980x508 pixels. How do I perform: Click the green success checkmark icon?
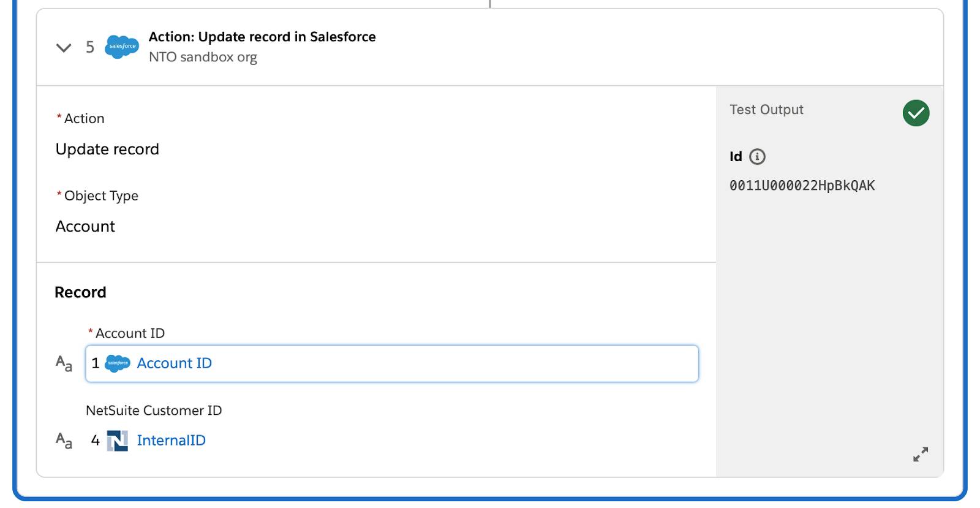pyautogui.click(x=916, y=113)
